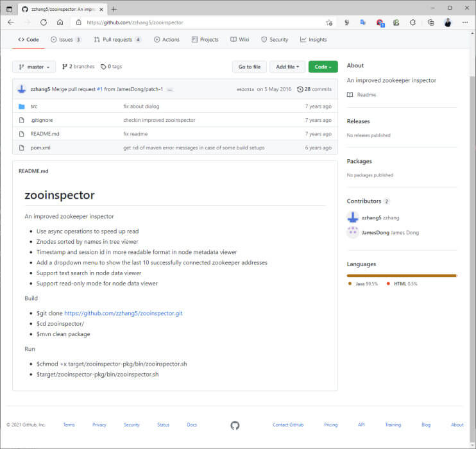Open commit hash e62d31e
This screenshot has width=476, height=449.
[245, 90]
